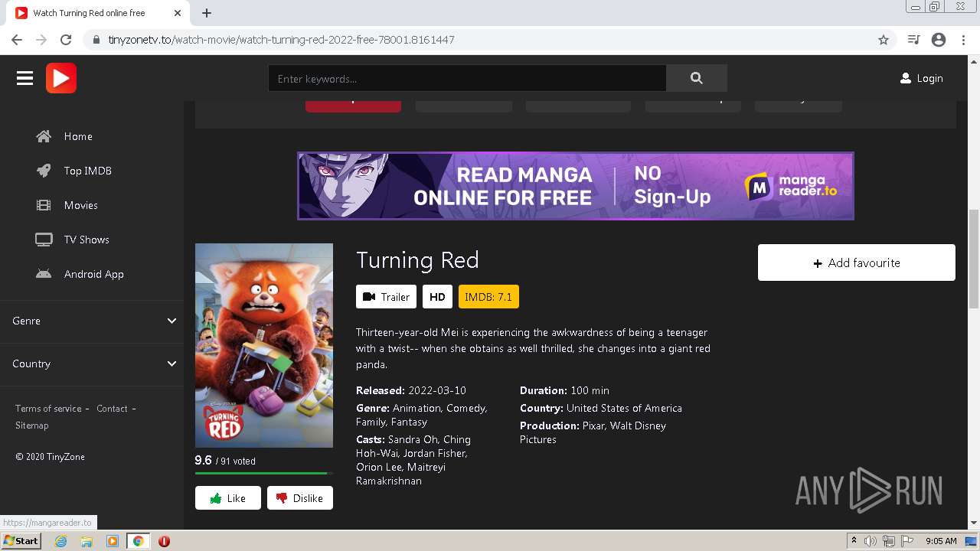Click the Jordan Fisher cast link

[x=433, y=453]
